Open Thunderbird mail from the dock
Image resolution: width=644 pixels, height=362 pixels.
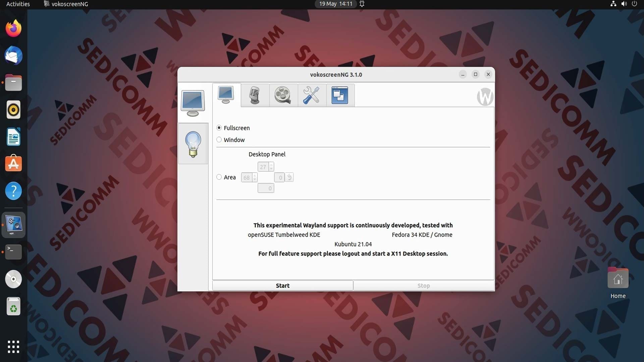[x=13, y=56]
